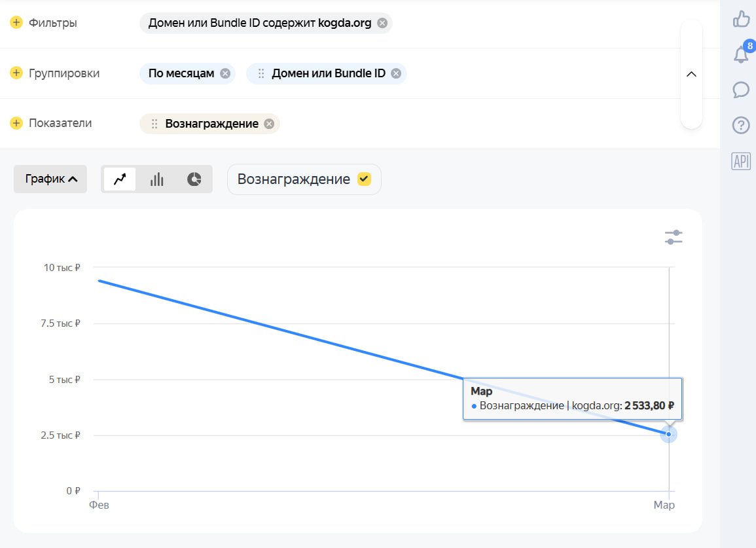
Task: Switch to bar chart view
Action: (156, 179)
